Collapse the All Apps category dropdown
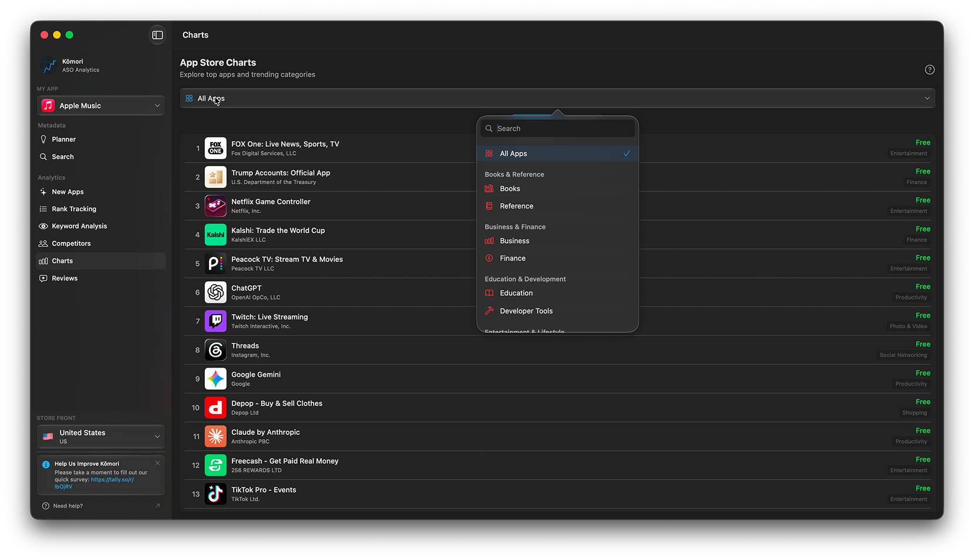 (x=557, y=99)
